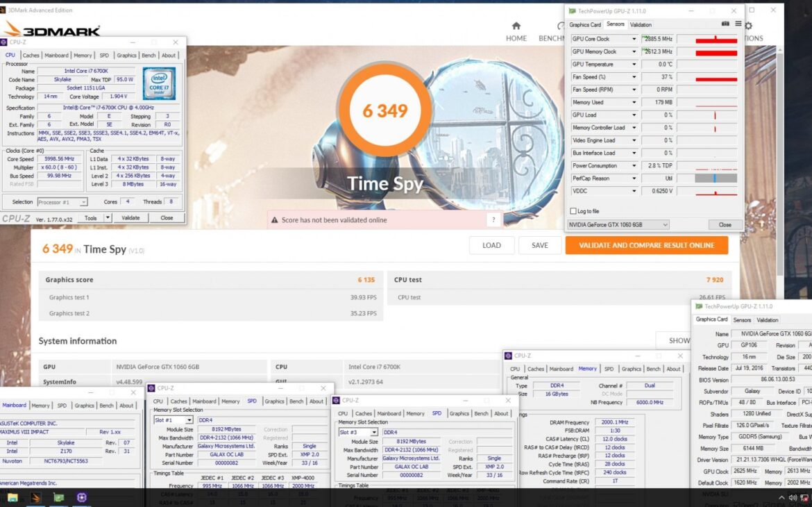This screenshot has width=812, height=507.
Task: Click Validate and Compare Result Online
Action: (x=646, y=245)
